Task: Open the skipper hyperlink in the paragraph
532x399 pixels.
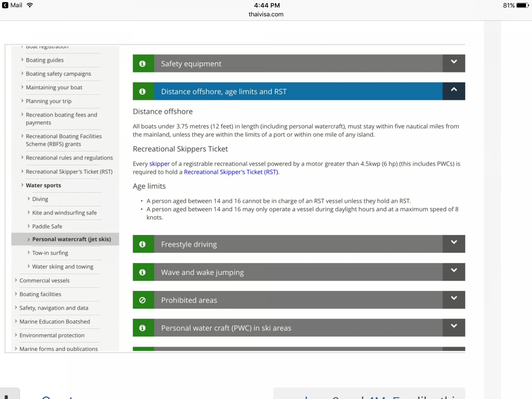Action: (x=159, y=164)
